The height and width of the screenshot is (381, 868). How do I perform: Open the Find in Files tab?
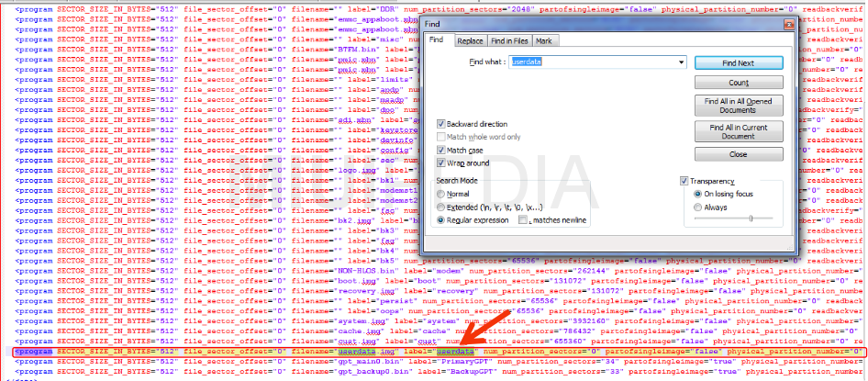509,41
